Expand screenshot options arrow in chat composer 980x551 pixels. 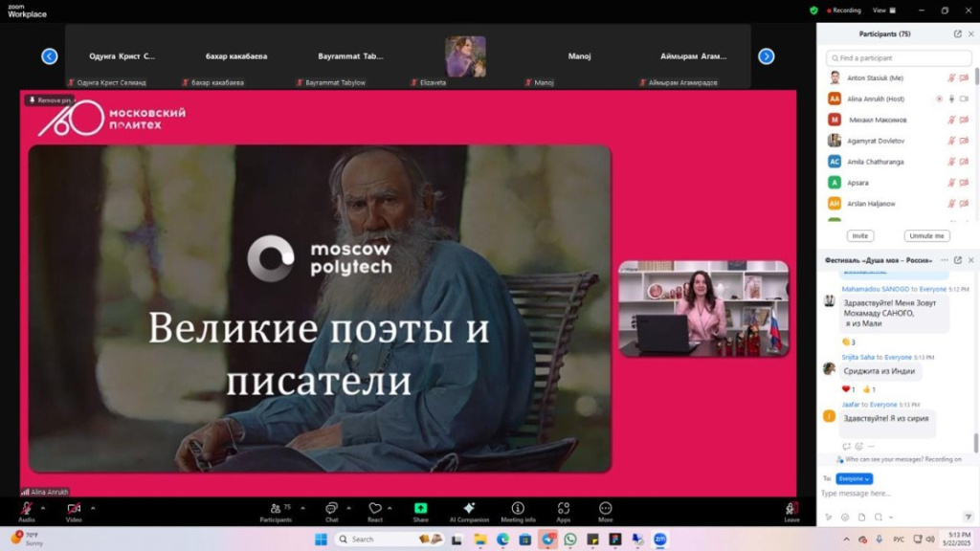tap(891, 518)
